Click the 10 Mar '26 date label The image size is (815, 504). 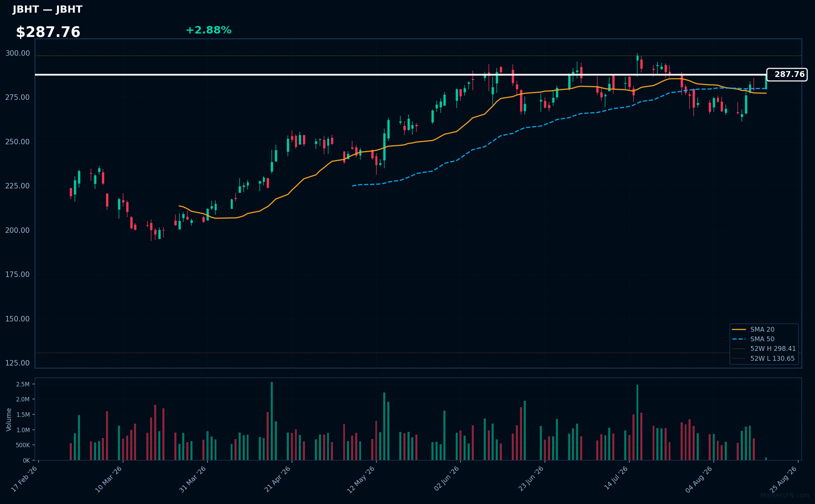click(108, 479)
